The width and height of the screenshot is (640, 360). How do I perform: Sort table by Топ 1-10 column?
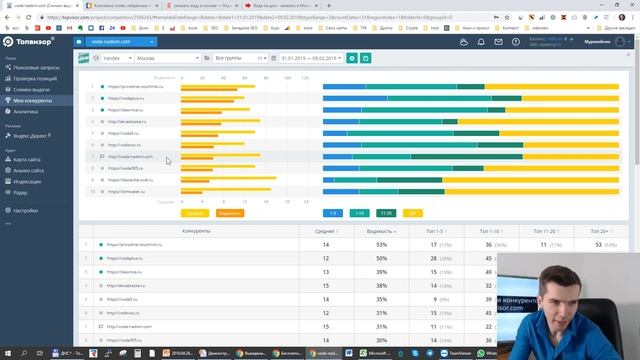coord(491,231)
